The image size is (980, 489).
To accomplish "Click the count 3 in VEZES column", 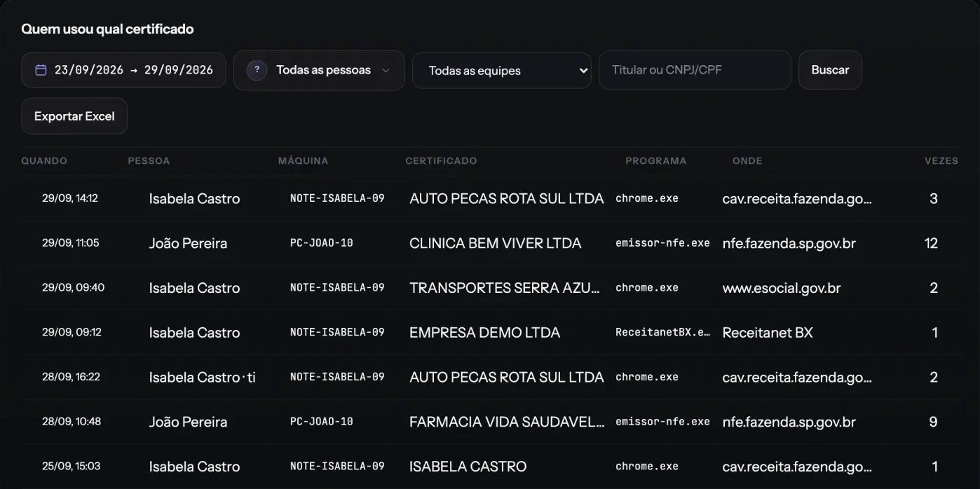I will [933, 199].
